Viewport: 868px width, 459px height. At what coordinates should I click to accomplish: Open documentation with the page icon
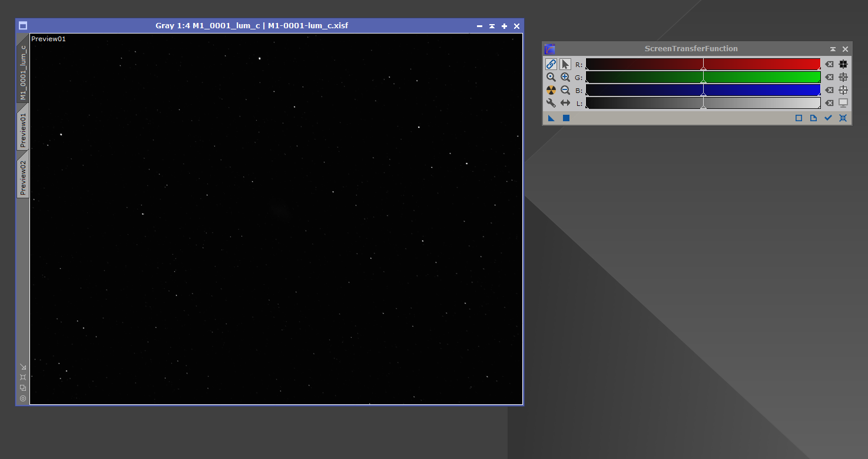tap(813, 118)
